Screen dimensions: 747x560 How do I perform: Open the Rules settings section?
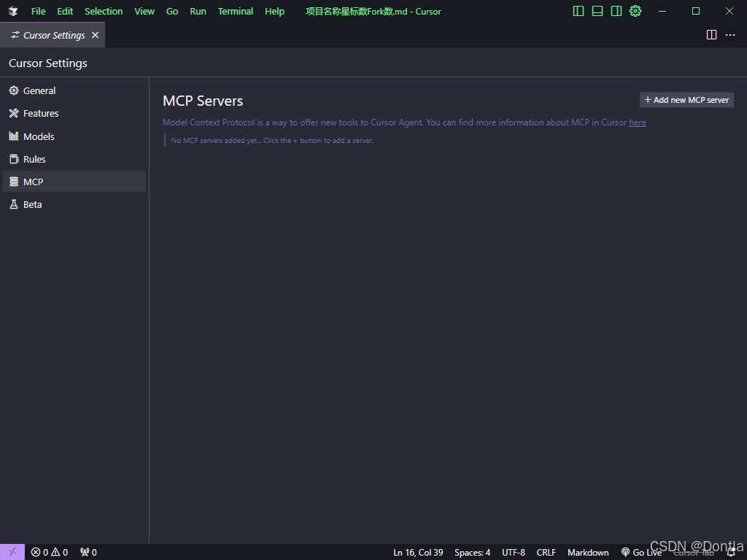click(x=74, y=159)
